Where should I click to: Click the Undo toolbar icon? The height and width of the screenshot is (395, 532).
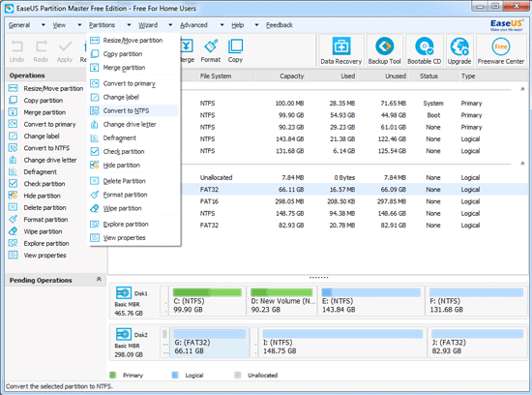16,46
